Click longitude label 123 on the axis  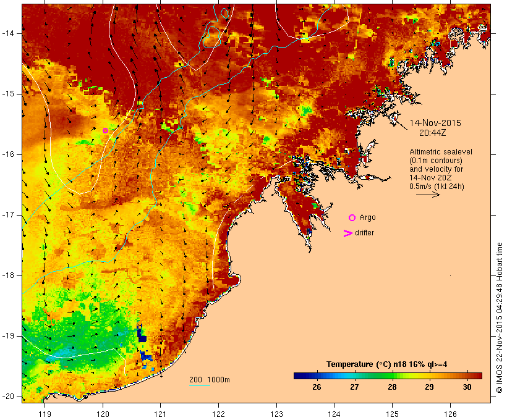pyautogui.click(x=276, y=414)
